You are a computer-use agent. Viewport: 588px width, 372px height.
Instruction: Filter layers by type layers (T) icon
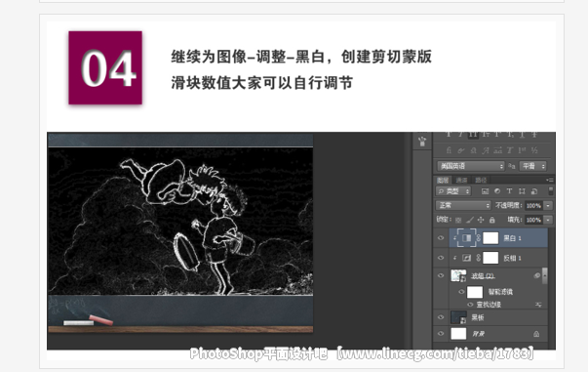(x=509, y=191)
